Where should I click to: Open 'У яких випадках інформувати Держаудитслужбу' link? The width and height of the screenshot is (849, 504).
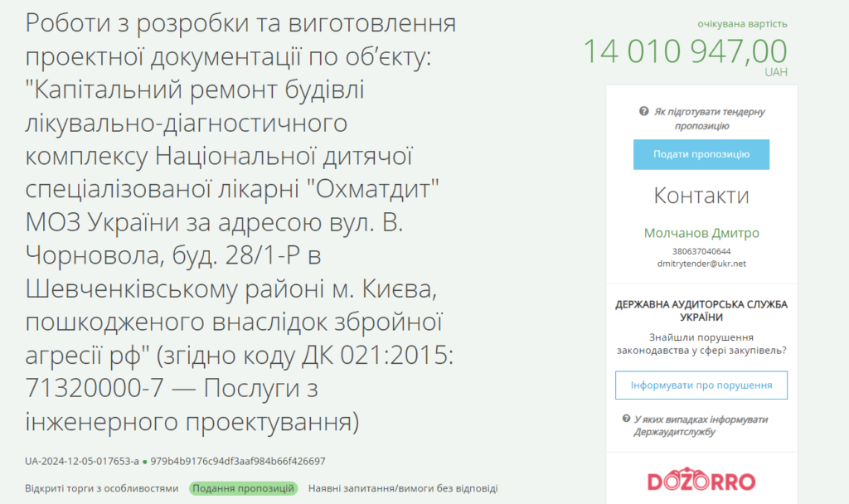[x=701, y=425]
